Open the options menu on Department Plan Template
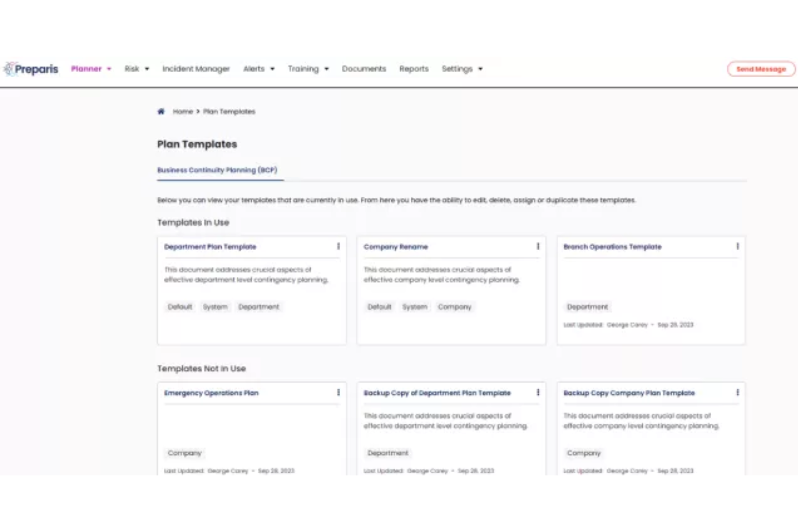The width and height of the screenshot is (798, 532). [339, 246]
